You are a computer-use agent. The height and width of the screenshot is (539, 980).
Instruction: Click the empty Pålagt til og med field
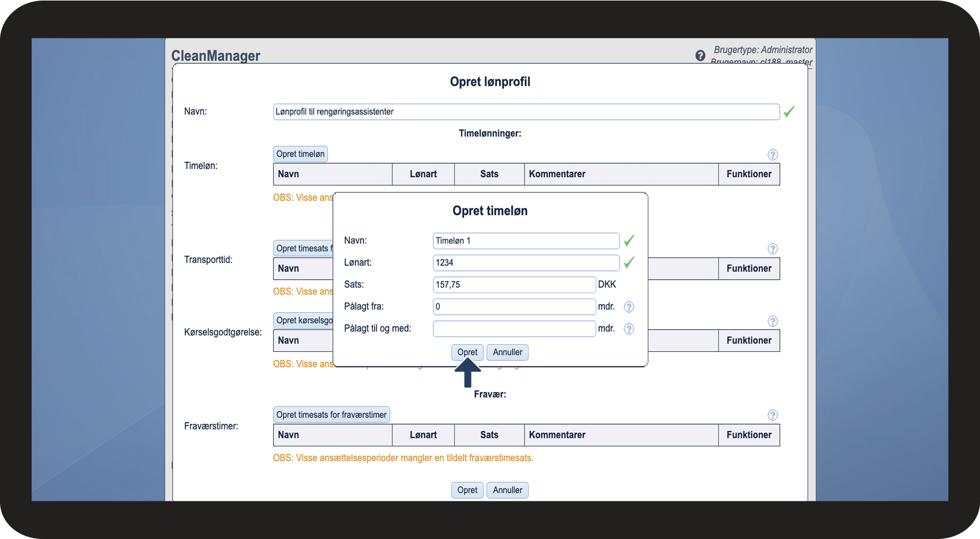pos(514,329)
